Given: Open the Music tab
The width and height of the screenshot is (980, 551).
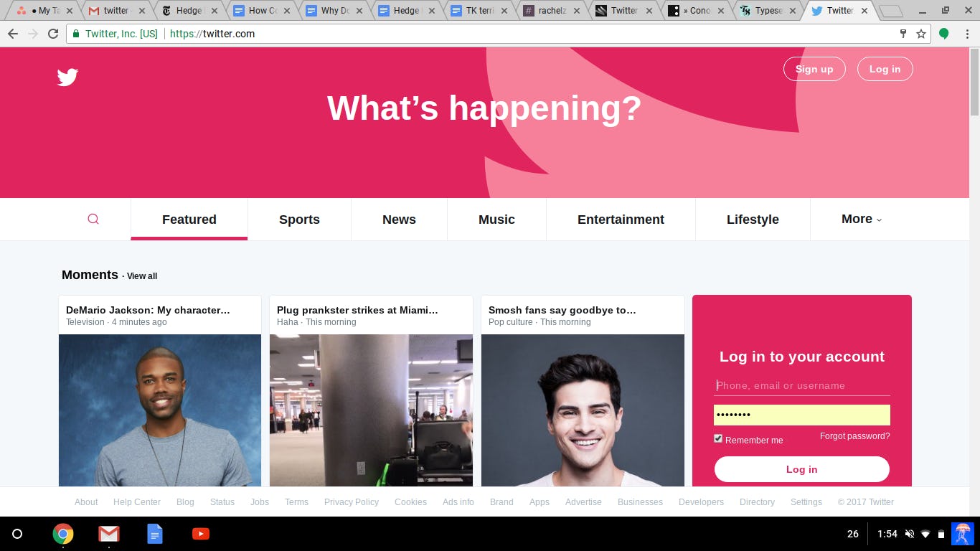Looking at the screenshot, I should 496,220.
